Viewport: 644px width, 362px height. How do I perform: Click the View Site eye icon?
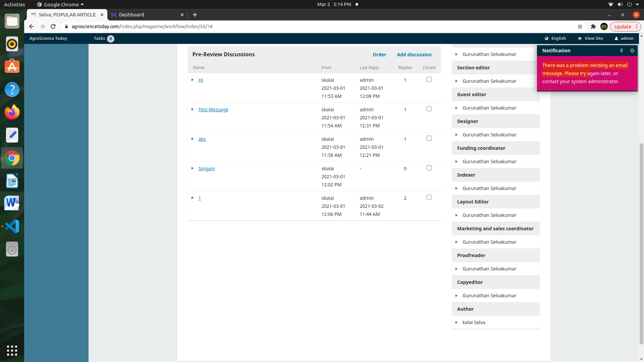[580, 39]
